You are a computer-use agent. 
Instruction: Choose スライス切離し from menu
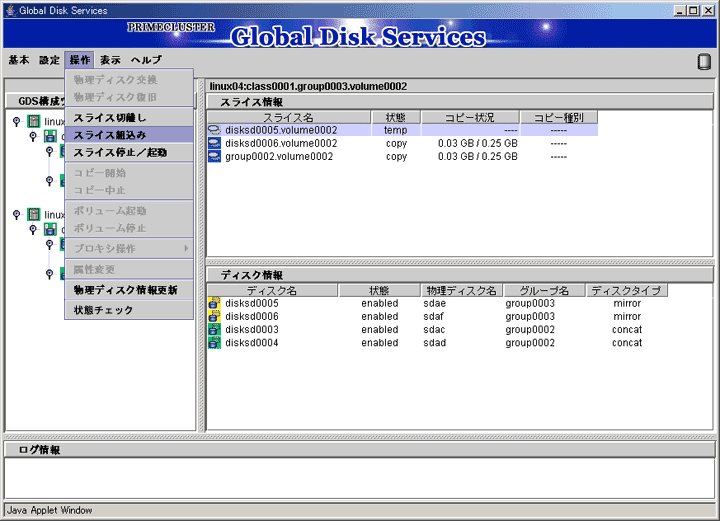129,118
